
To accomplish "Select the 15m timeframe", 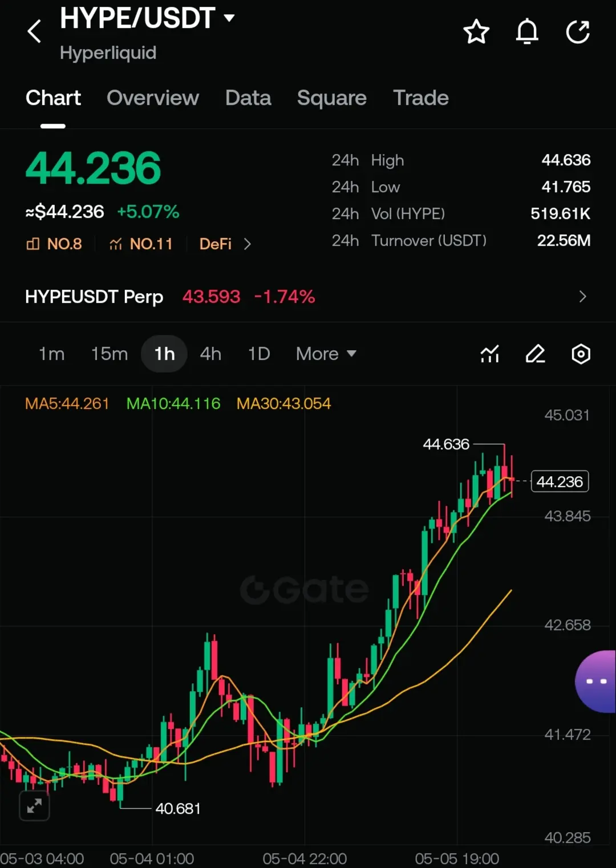I will 110,354.
